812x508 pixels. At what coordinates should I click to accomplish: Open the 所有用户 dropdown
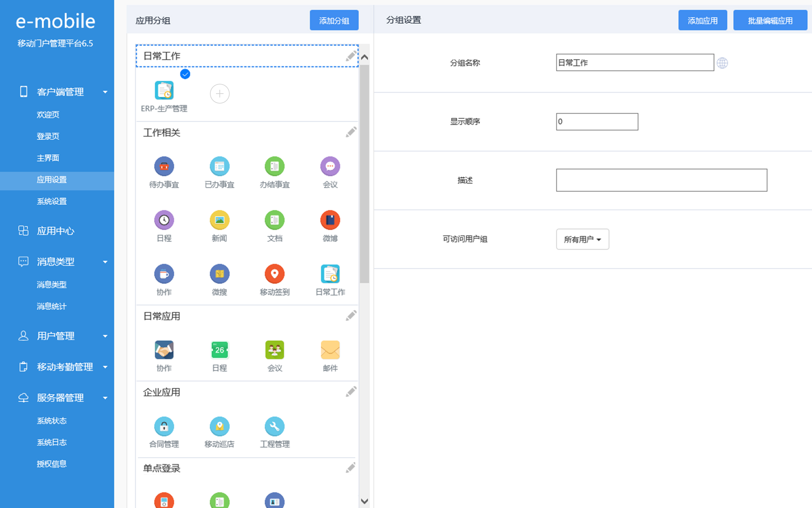[582, 239]
